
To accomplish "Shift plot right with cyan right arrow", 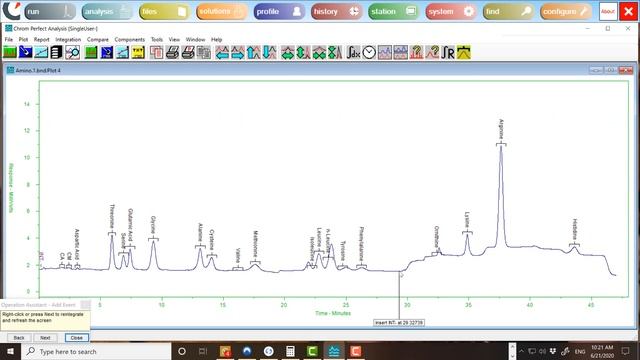I will point(238,53).
